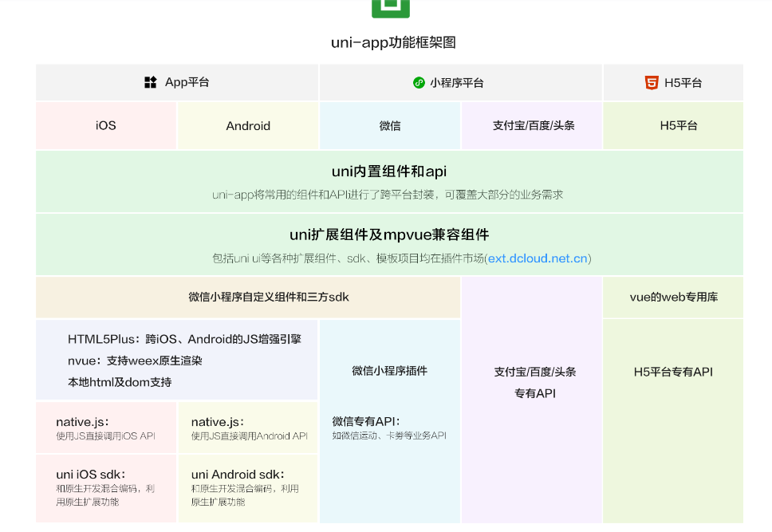Click the uni Android sdk: heading
The height and width of the screenshot is (532, 772).
pos(238,475)
